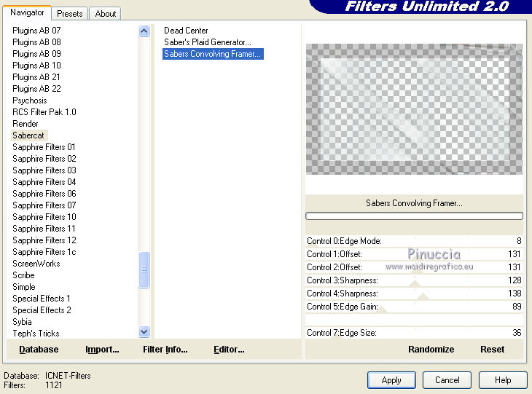The height and width of the screenshot is (394, 532).
Task: Select Teph's Tricks category
Action: [x=36, y=334]
